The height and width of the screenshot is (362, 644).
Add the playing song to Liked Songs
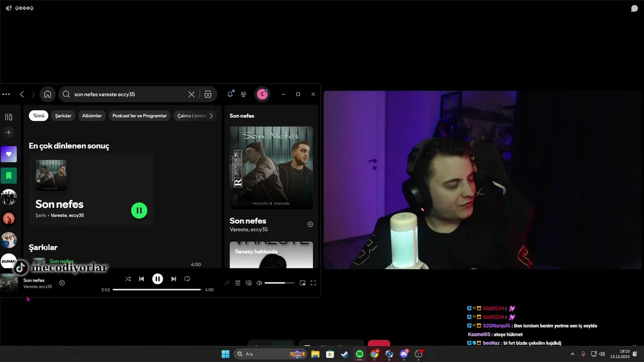click(62, 283)
